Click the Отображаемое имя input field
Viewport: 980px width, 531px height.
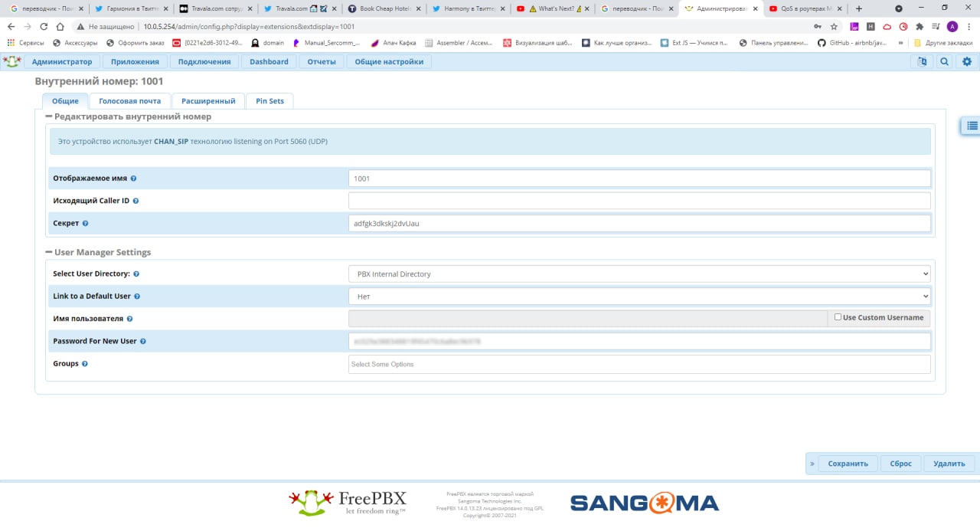click(x=639, y=179)
